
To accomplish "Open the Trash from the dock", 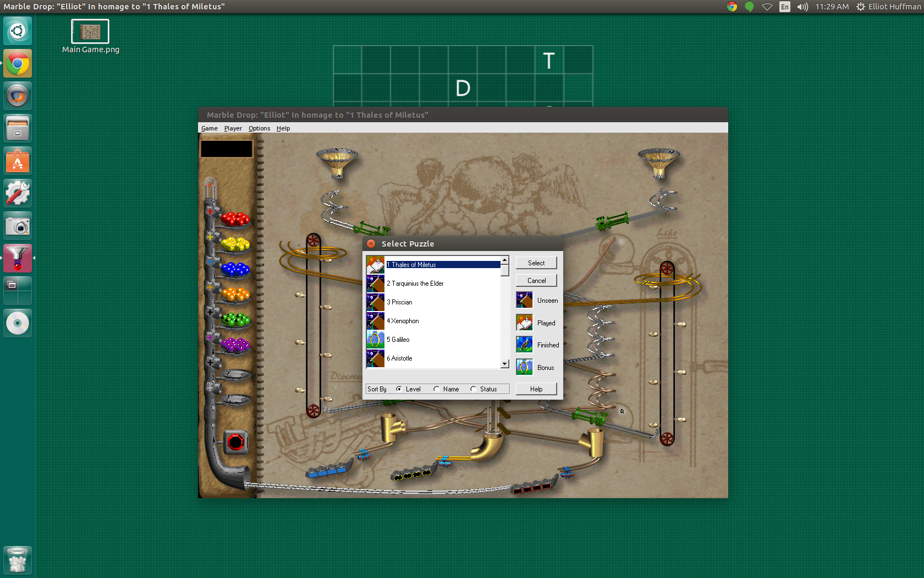I will pyautogui.click(x=17, y=560).
